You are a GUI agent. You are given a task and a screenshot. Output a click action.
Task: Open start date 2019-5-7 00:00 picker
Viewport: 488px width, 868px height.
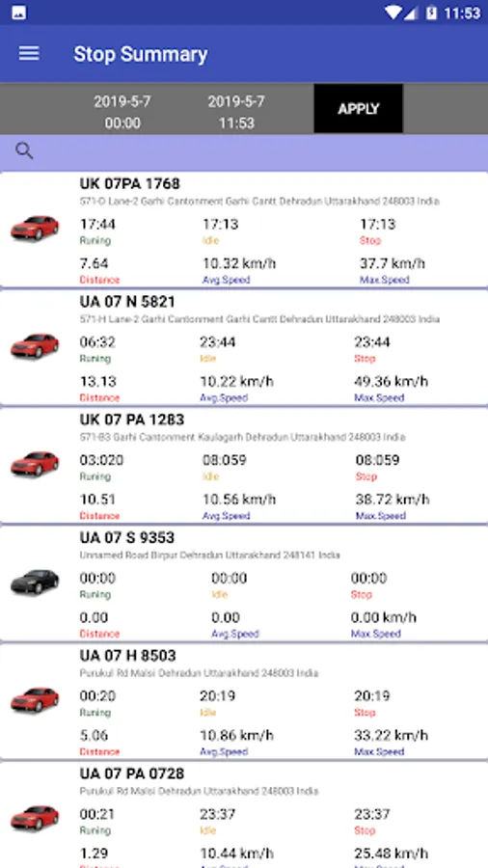(x=122, y=112)
